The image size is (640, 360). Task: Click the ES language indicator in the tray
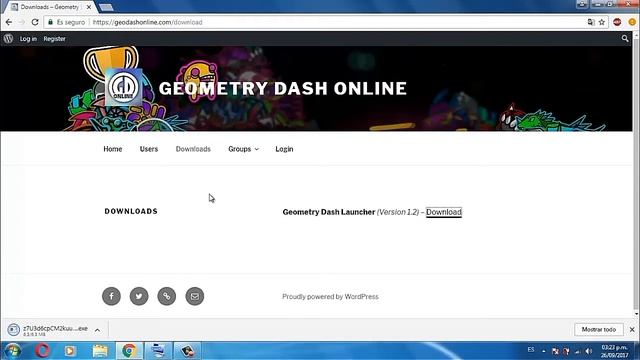tap(531, 350)
